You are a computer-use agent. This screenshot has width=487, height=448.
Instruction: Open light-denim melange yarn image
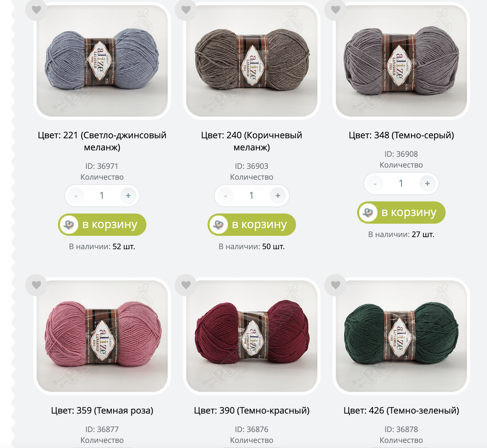102,61
